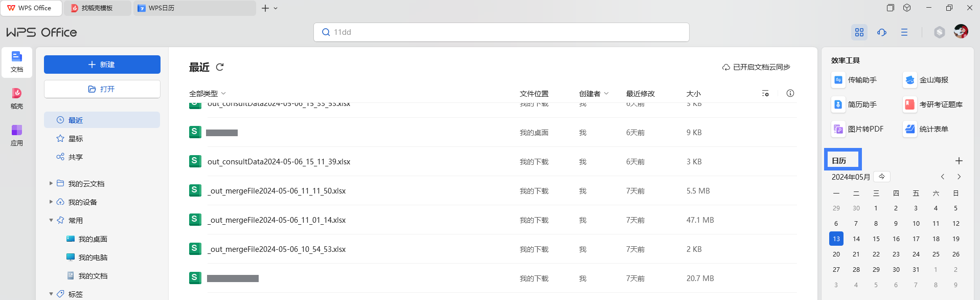The image size is (980, 300).
Task: Expand the 我的云文档 tree node
Action: pyautogui.click(x=51, y=183)
